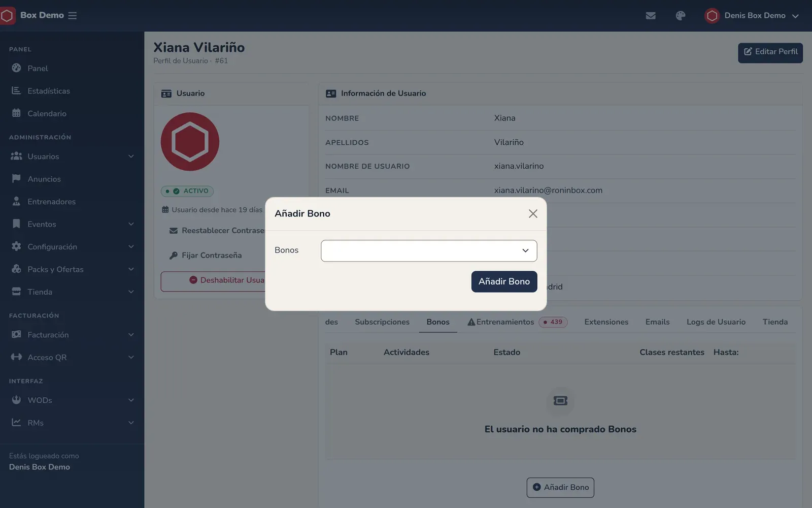Click the Panel sidebar icon
Screen dimensions: 812x508
[16, 68]
